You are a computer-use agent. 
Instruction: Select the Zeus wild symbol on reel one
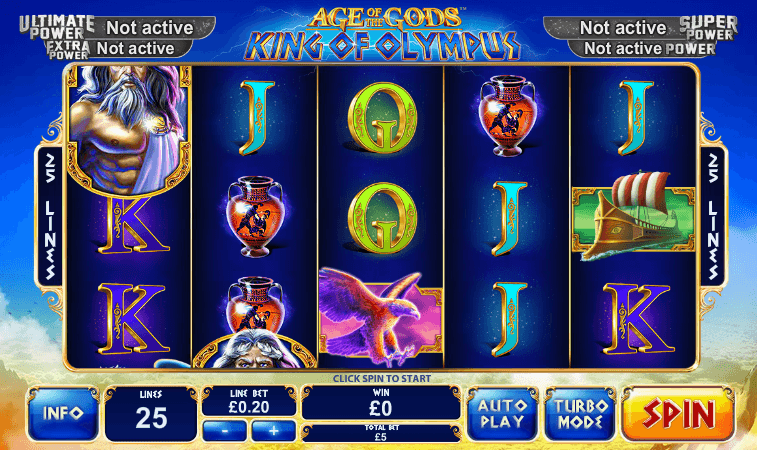[x=128, y=130]
